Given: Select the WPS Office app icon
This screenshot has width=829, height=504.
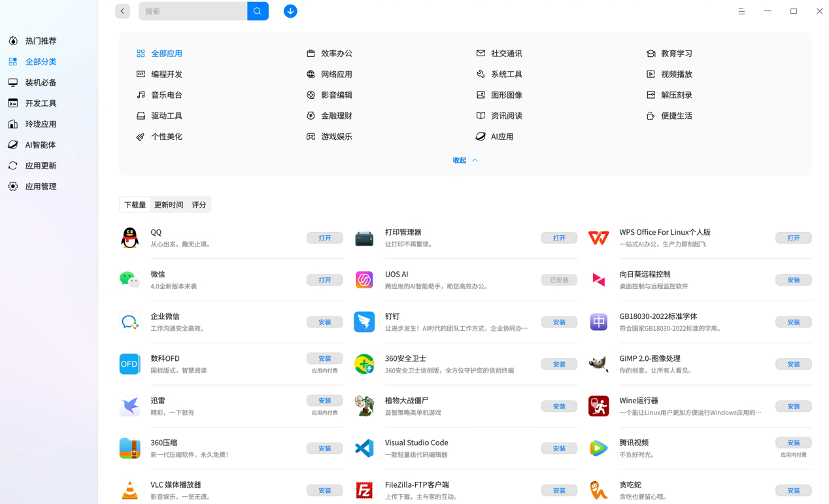Looking at the screenshot, I should point(598,238).
